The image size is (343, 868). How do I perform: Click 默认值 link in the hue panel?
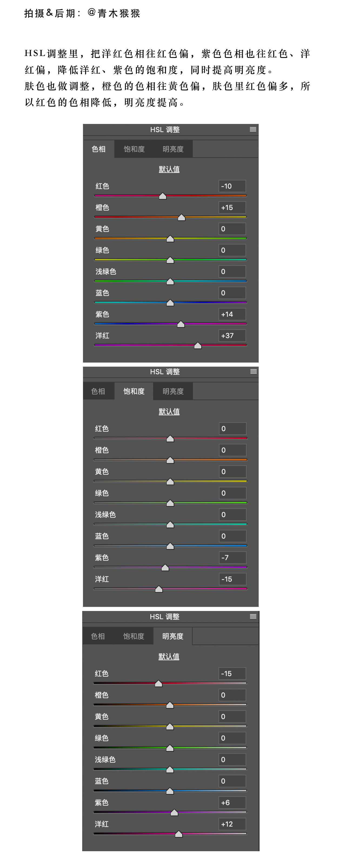[x=169, y=169]
